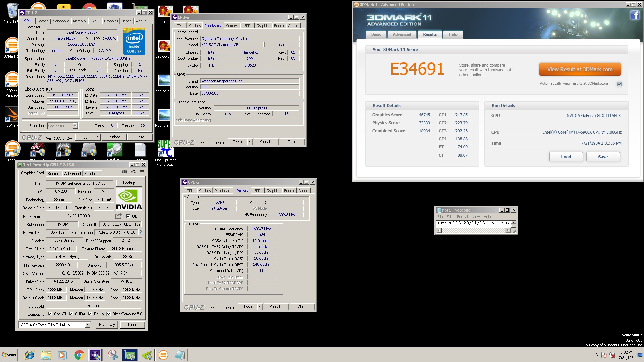
Task: Open the Snipping Tool taskbar icon
Action: click(113, 355)
